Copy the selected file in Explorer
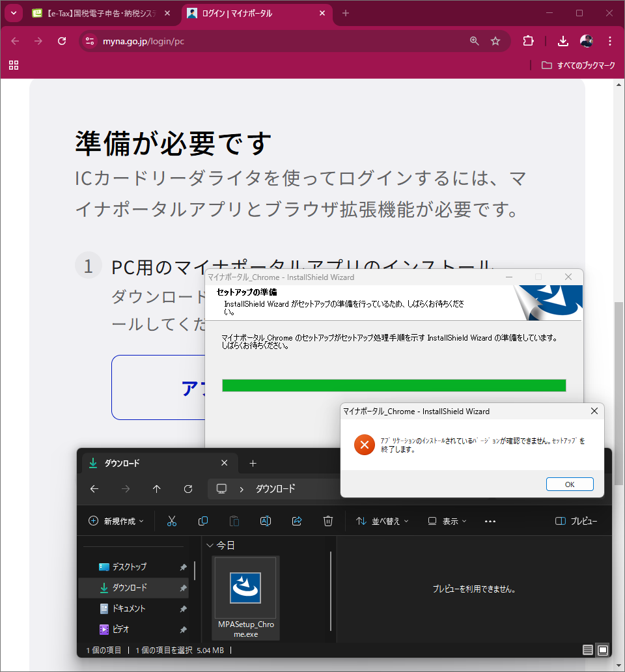 pos(203,521)
